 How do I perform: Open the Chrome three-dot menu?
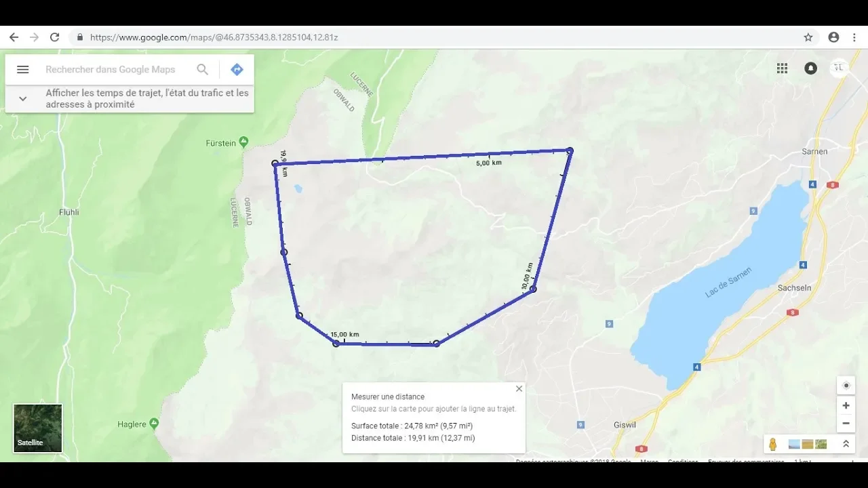[855, 37]
